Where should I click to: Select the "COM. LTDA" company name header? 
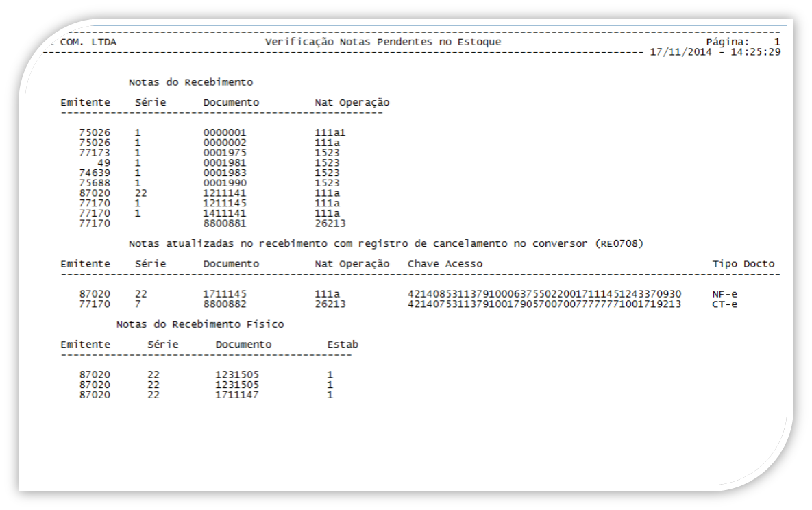tap(88, 42)
